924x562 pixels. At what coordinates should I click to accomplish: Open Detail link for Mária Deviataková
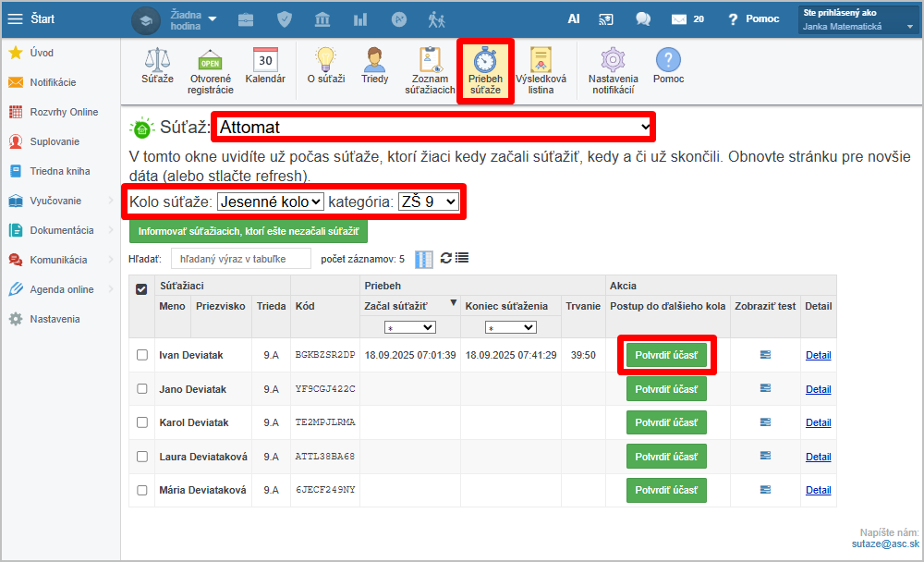pyautogui.click(x=818, y=490)
